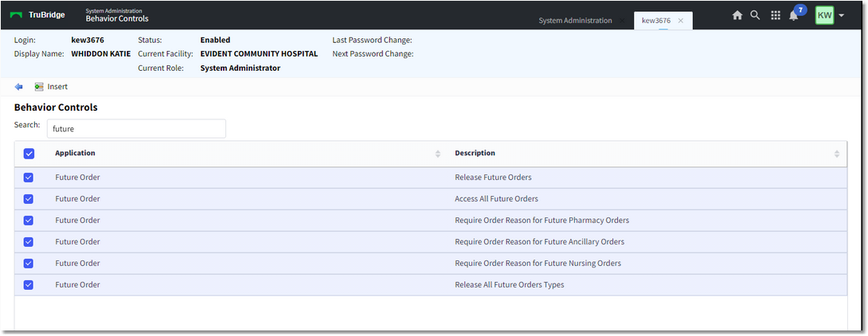The image size is (868, 336).
Task: Uncheck the Access All Future Orders checkbox
Action: pyautogui.click(x=29, y=199)
